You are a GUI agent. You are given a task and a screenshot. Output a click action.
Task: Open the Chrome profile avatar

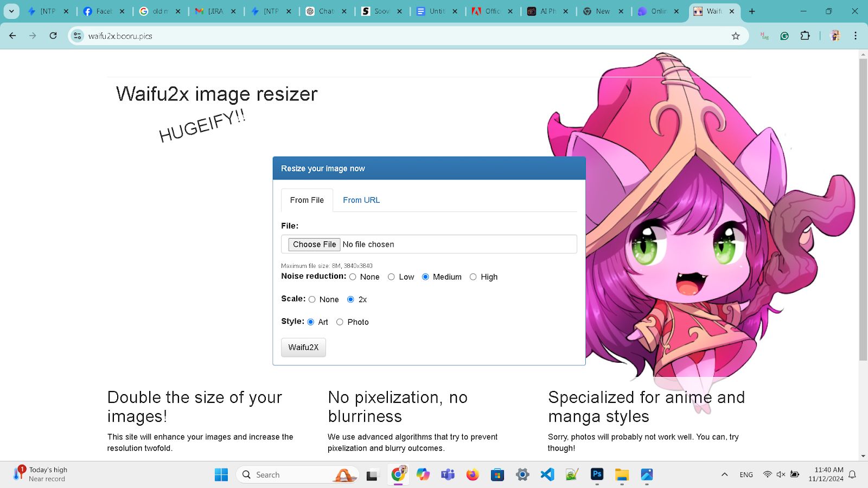(835, 36)
